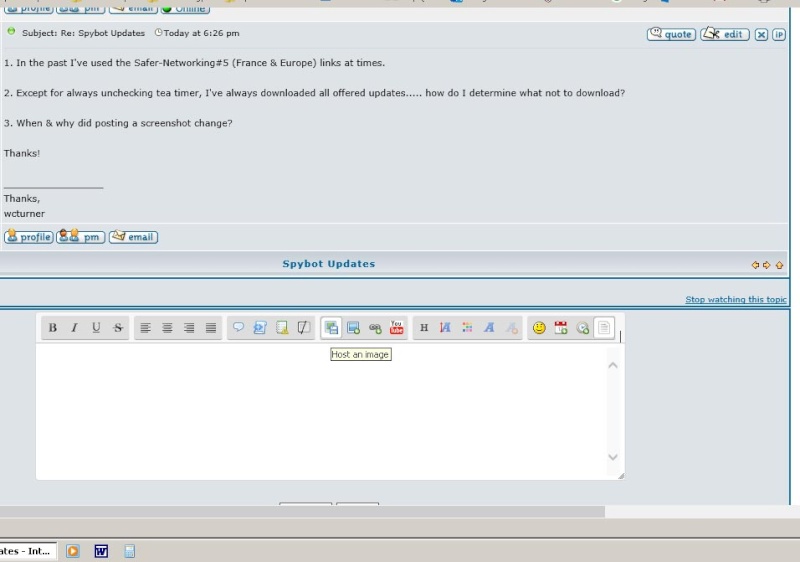Switch editor mode page icon
The image size is (800, 562).
[604, 328]
